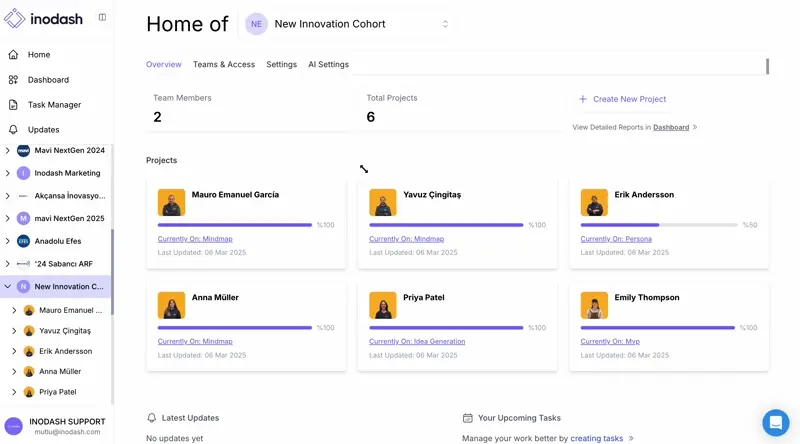
Task: Collapse the New Innovation Cohort sidebar tree
Action: tap(8, 286)
